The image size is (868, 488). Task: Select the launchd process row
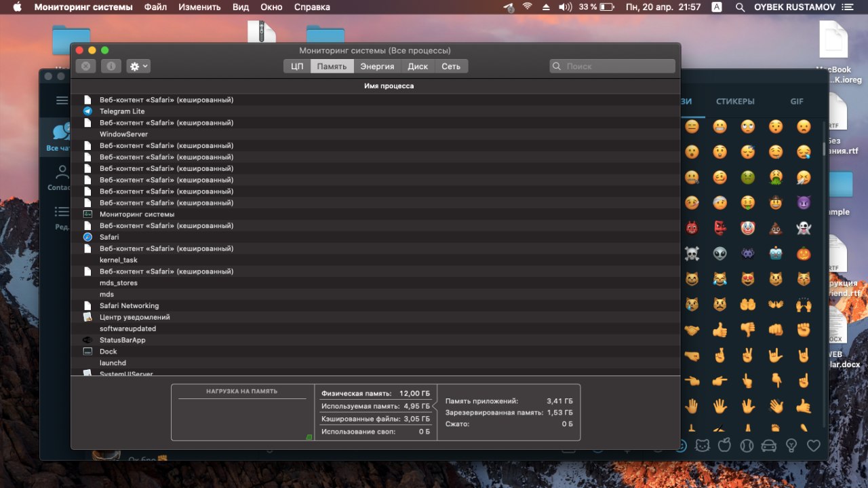376,363
